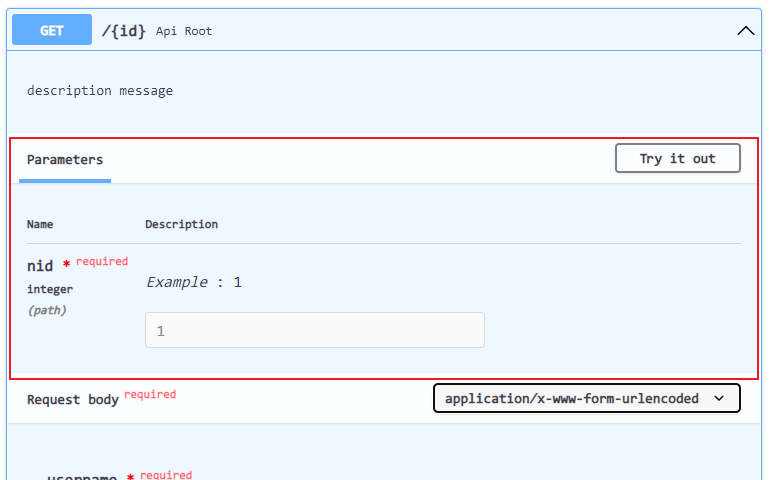This screenshot has height=480, width=775.
Task: Collapse the operation using the top-right chevron
Action: pyautogui.click(x=745, y=31)
